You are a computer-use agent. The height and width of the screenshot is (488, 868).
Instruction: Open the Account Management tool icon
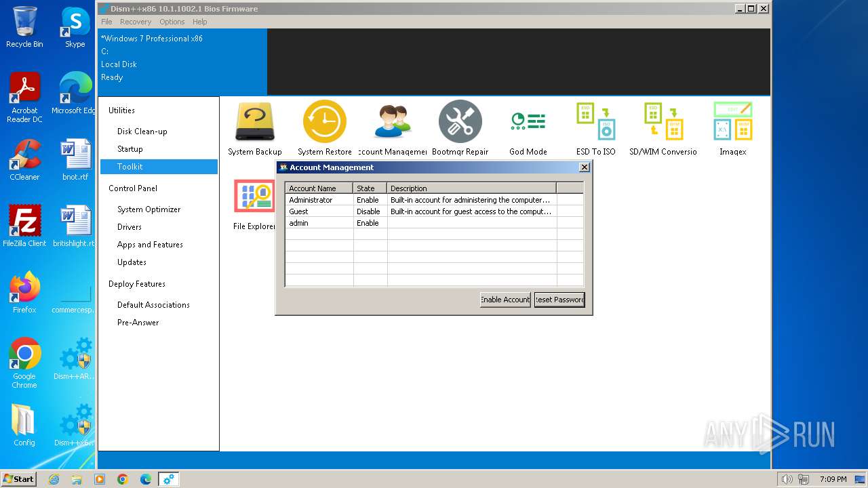[393, 128]
